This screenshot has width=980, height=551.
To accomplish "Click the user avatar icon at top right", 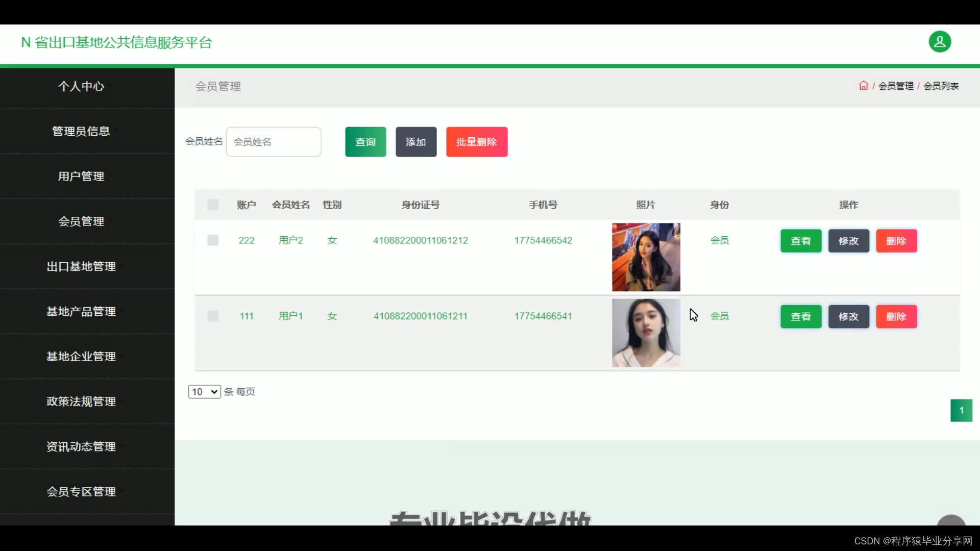I will [939, 42].
